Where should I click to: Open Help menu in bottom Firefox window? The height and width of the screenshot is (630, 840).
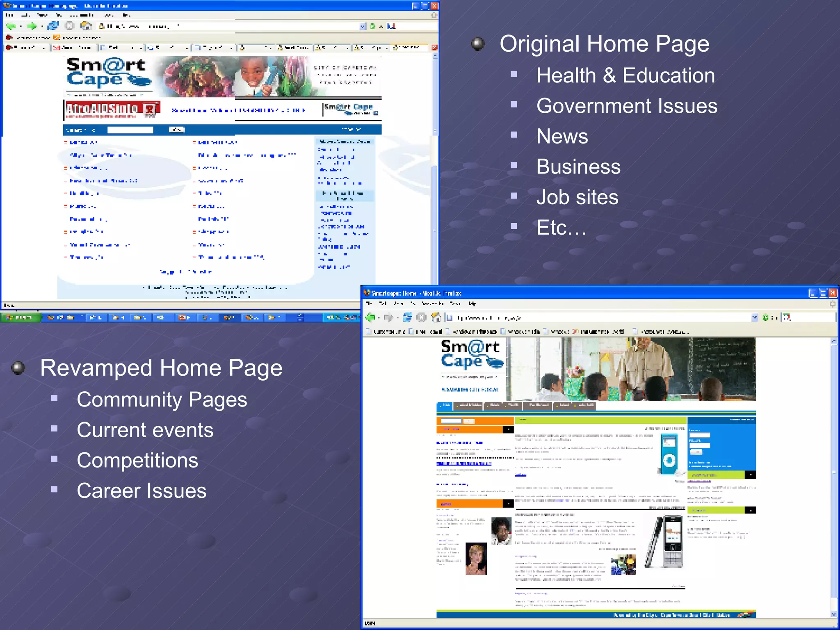(472, 304)
